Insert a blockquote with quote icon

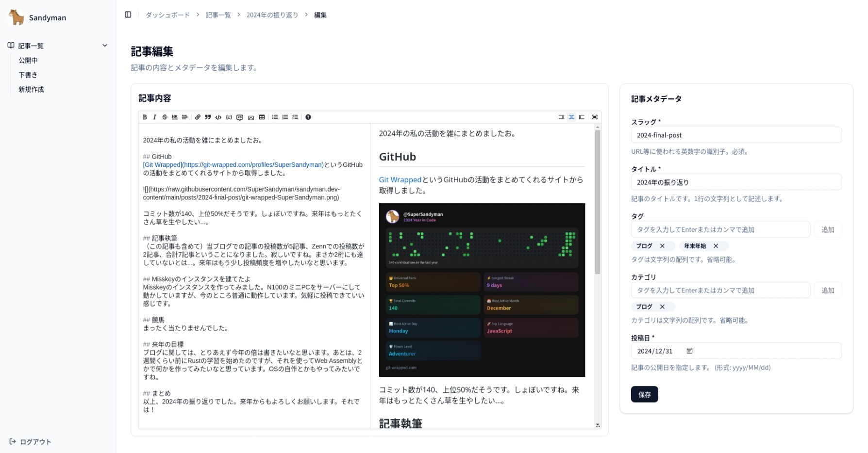pyautogui.click(x=208, y=117)
